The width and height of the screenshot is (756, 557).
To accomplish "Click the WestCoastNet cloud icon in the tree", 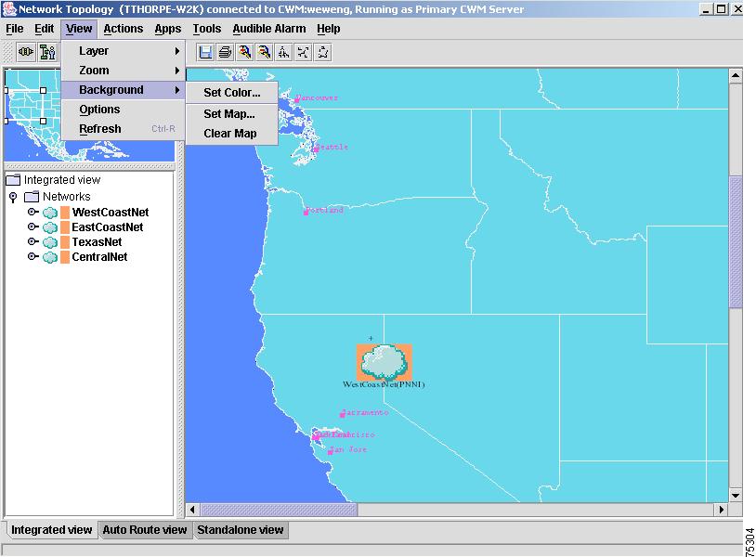I will coord(50,213).
